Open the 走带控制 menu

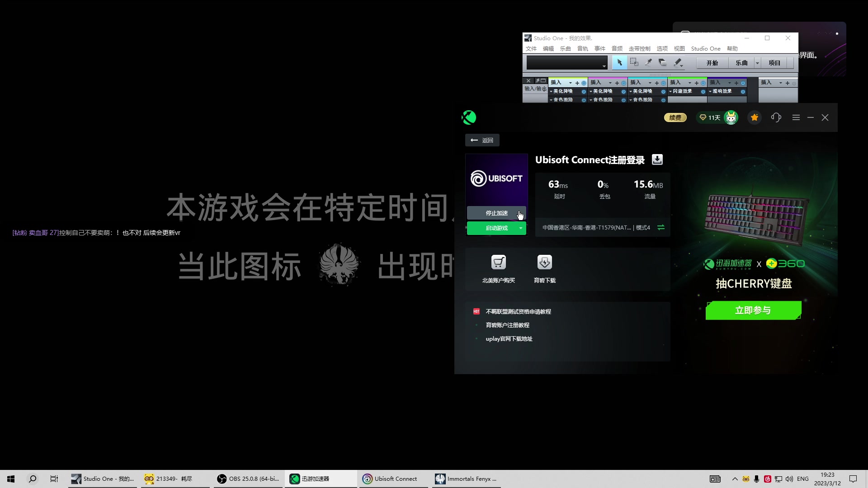pyautogui.click(x=640, y=49)
